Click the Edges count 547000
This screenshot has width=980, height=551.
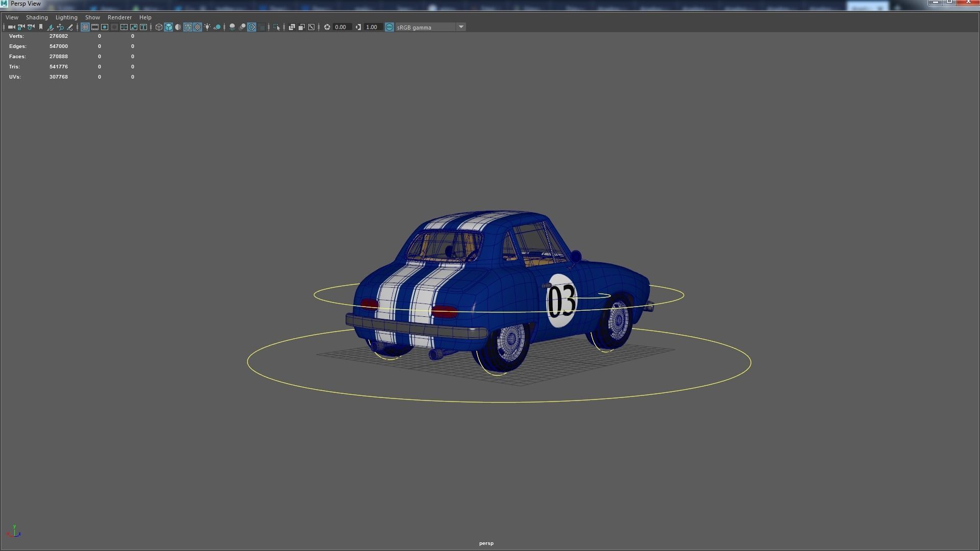59,46
